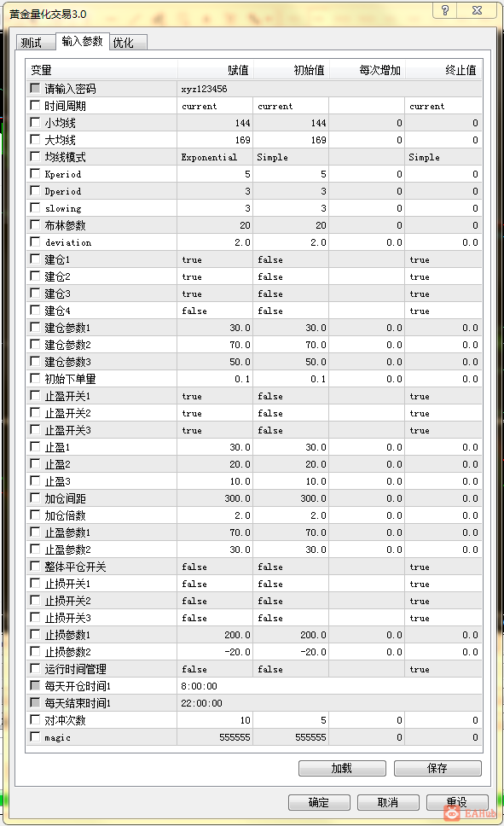Screen dimensions: 504x826
Task: Check the 大均线 optimization box
Action: point(35,139)
